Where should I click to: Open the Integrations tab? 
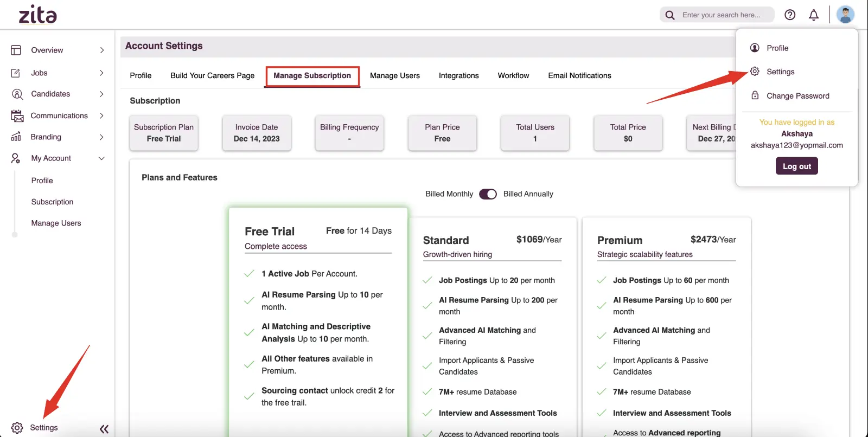(x=458, y=76)
